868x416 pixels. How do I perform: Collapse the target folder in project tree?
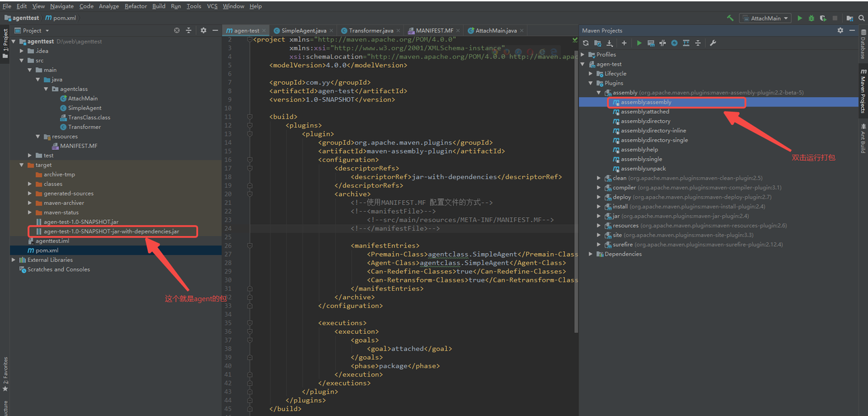coord(22,165)
